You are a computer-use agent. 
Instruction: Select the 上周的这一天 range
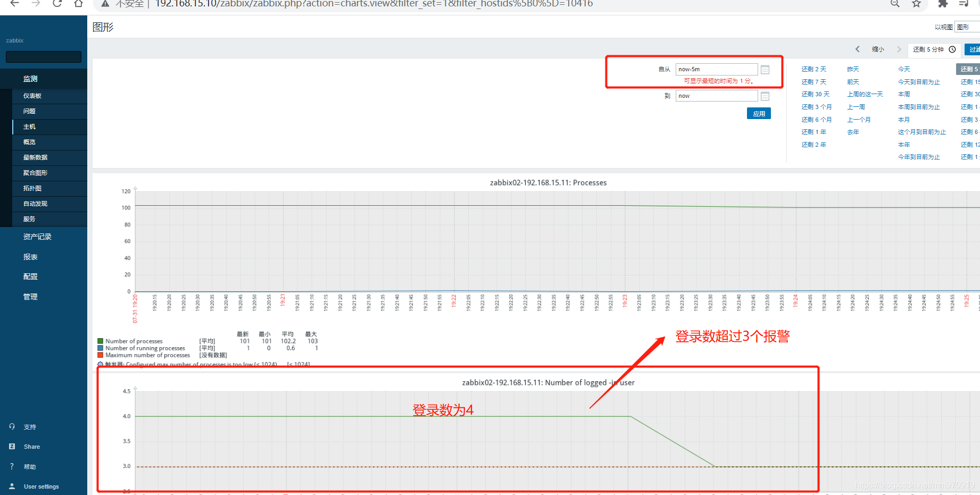point(865,94)
